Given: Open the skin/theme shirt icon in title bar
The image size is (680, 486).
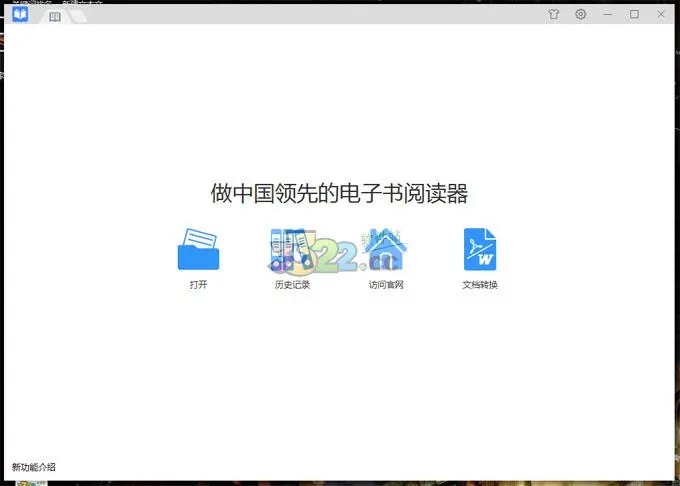Looking at the screenshot, I should (x=554, y=15).
